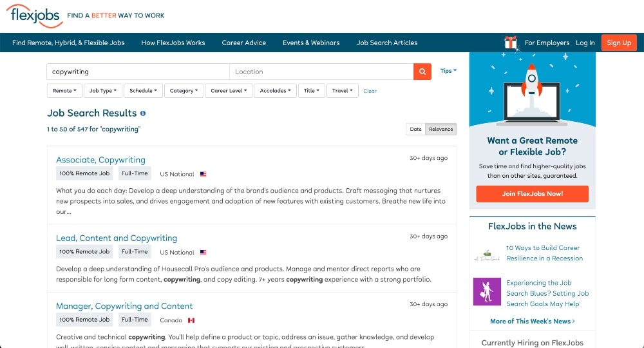The height and width of the screenshot is (348, 644).
Task: Click info icon beside Job Search Results
Action: tap(143, 113)
